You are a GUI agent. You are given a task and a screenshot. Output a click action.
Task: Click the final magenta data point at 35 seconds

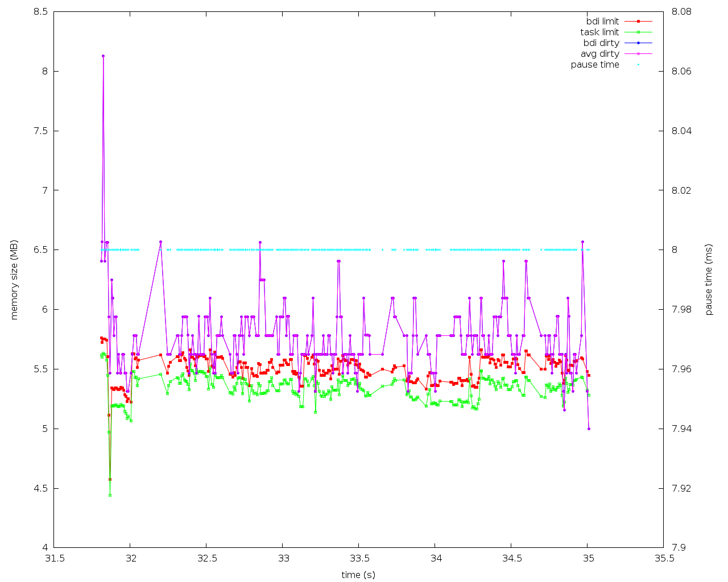pyautogui.click(x=589, y=429)
